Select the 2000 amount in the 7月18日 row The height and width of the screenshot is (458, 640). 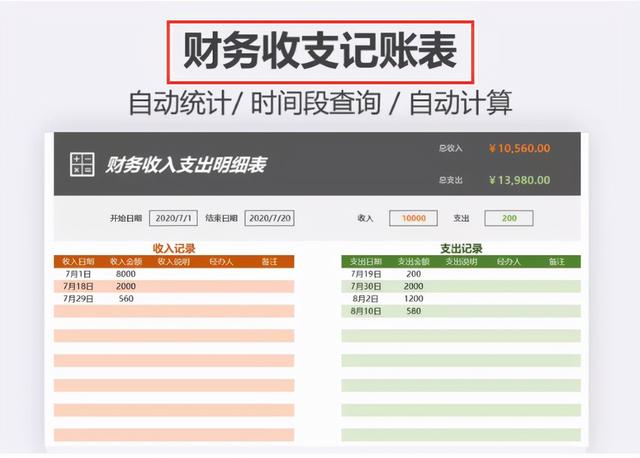point(126,286)
